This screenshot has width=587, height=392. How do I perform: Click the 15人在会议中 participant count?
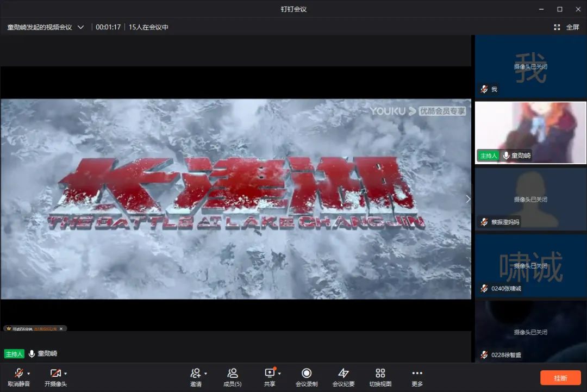click(x=148, y=27)
